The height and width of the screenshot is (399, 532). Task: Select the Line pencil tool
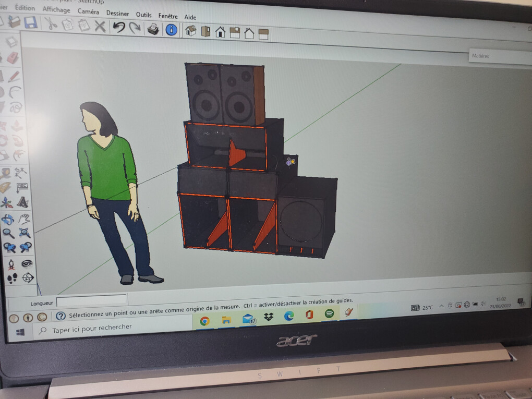(x=14, y=76)
